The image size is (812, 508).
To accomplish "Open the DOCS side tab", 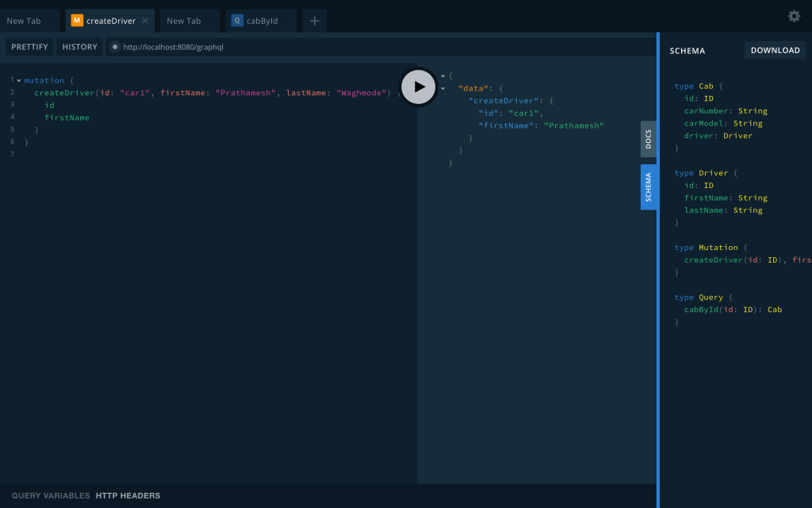I will pos(648,140).
